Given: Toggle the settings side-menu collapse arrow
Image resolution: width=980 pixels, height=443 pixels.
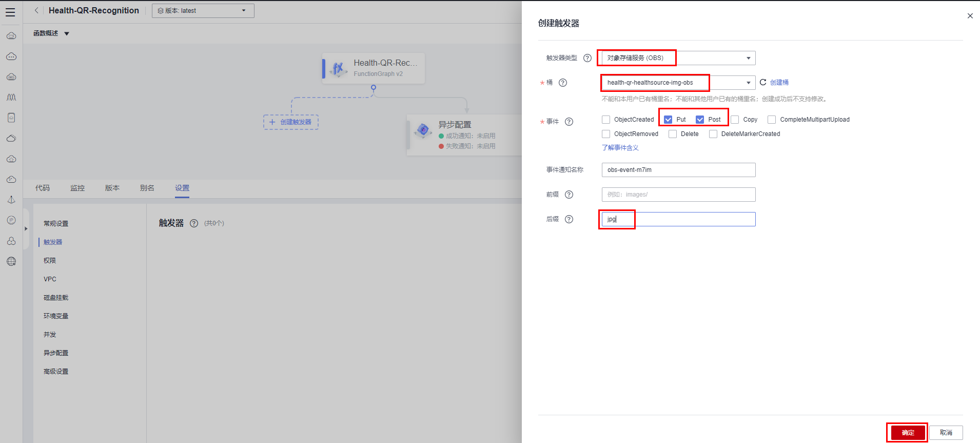Looking at the screenshot, I should click(x=26, y=229).
